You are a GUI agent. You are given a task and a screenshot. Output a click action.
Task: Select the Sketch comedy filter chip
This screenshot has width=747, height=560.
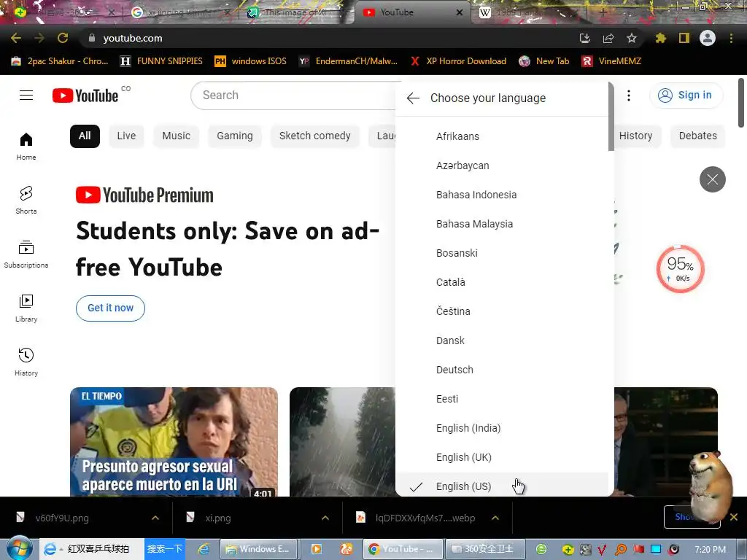(315, 136)
